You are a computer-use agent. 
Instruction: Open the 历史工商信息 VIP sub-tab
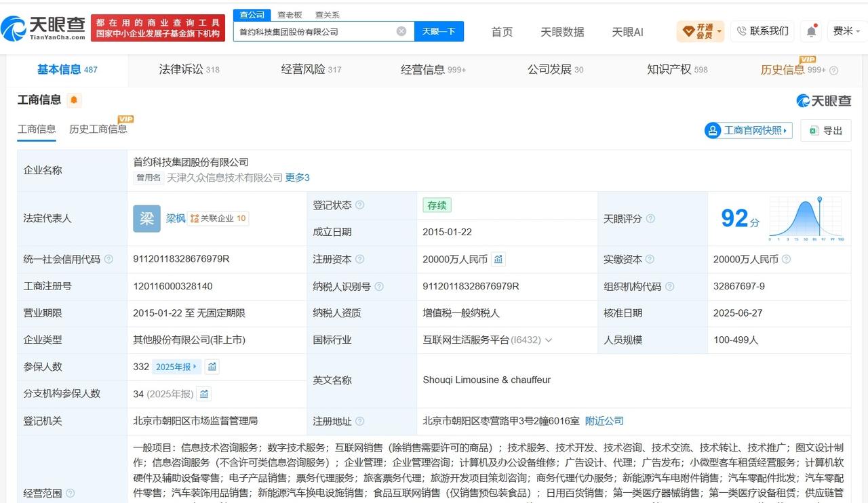point(98,129)
